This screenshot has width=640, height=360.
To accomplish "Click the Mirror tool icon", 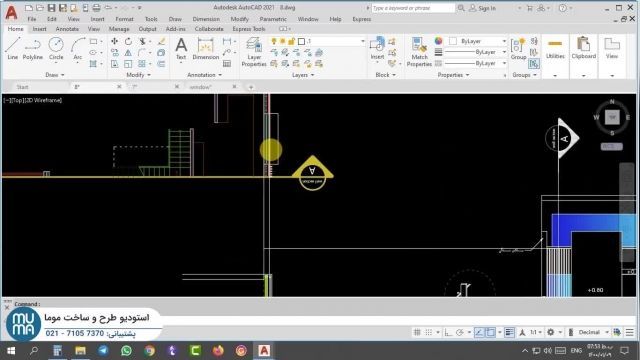I will (128, 53).
